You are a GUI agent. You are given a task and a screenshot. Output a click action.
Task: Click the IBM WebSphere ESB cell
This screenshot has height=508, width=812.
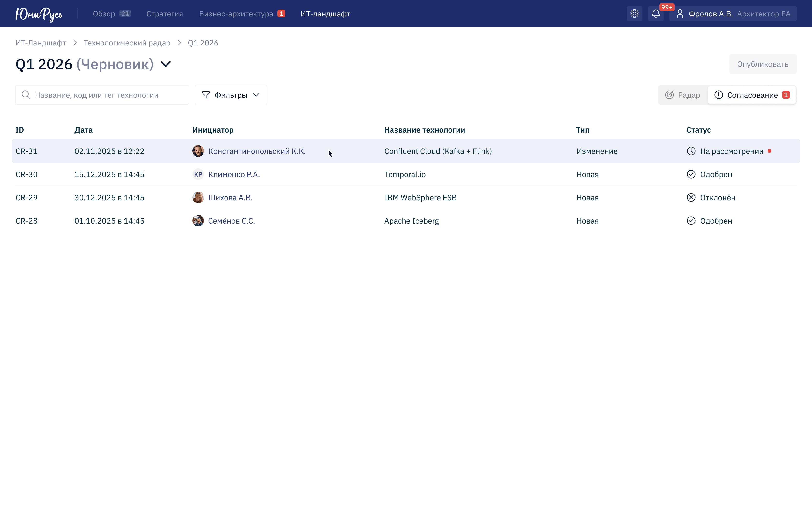(x=420, y=198)
